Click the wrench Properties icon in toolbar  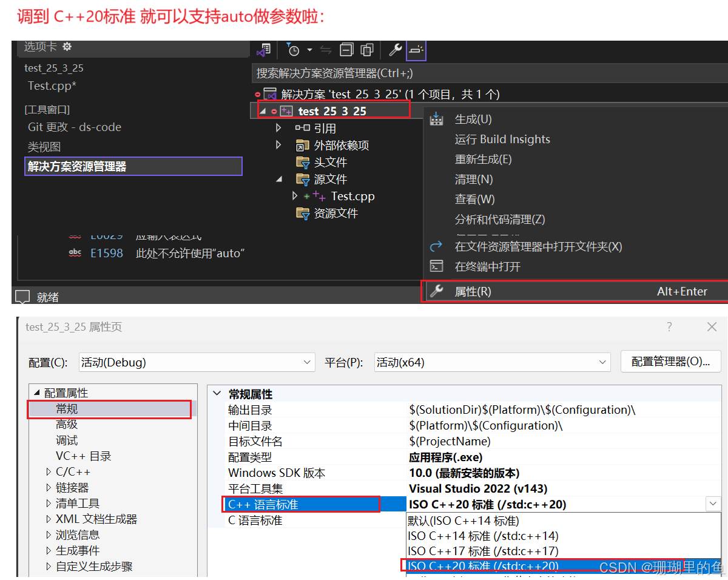(x=395, y=50)
